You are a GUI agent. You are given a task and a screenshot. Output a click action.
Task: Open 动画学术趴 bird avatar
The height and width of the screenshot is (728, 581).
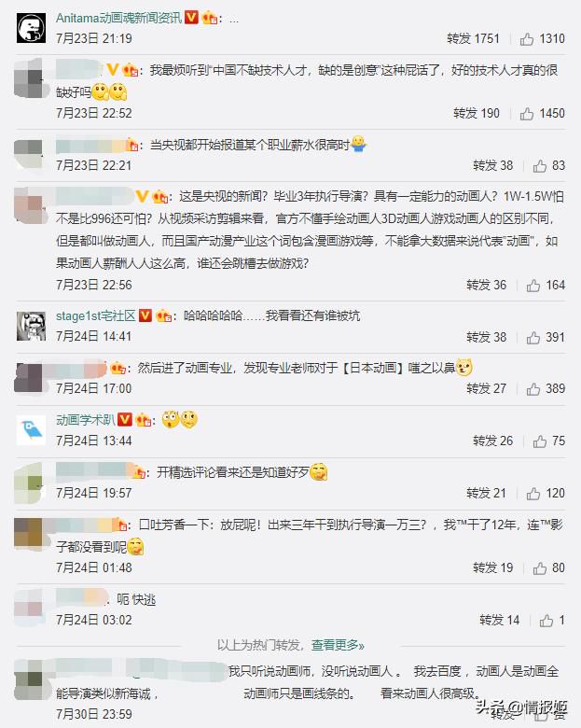coord(31,430)
